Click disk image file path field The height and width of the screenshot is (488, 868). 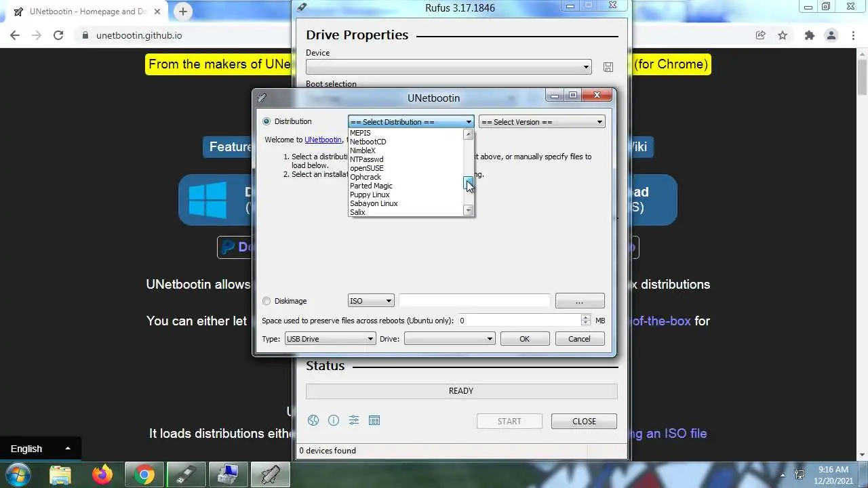[475, 301]
